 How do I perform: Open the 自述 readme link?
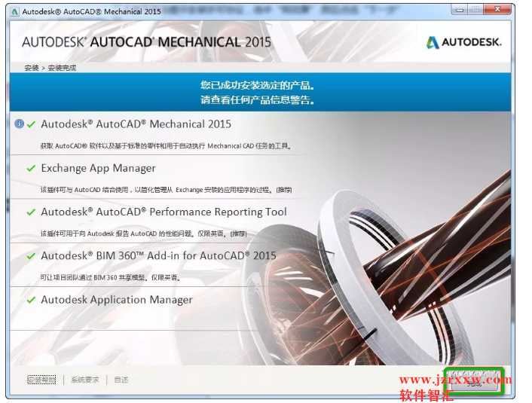click(x=121, y=380)
